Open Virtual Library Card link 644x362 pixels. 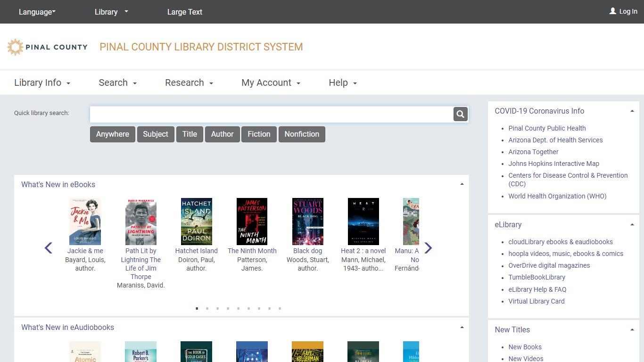(x=536, y=301)
